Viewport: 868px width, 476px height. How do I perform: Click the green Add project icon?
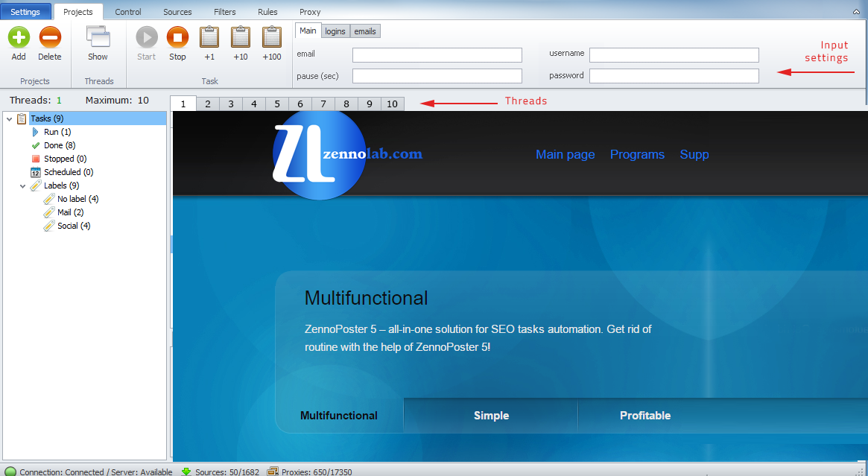coord(19,38)
